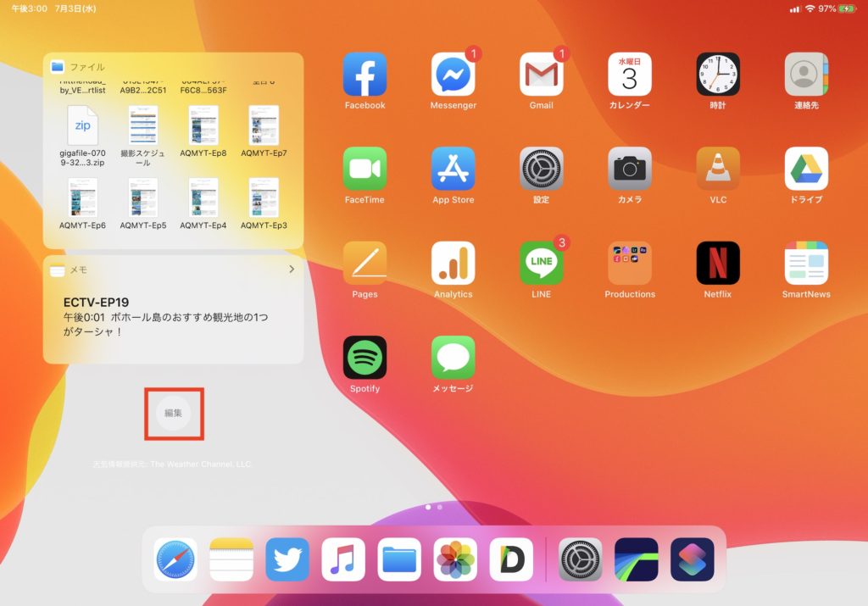Open 設定 on the home screen grid
The image size is (868, 606).
[x=541, y=169]
